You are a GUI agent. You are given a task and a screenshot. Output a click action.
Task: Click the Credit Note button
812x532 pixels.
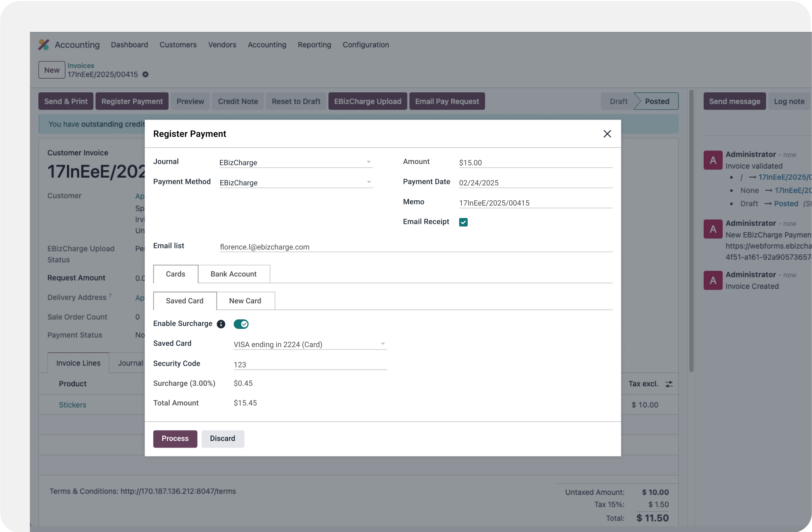[238, 101]
